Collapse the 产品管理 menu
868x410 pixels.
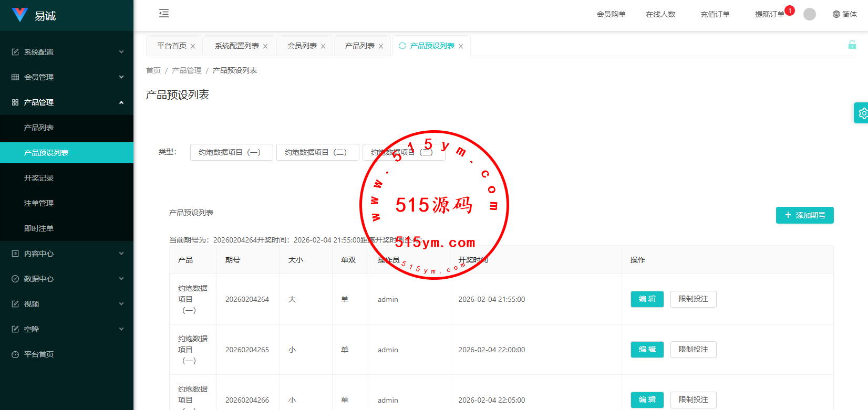click(67, 102)
